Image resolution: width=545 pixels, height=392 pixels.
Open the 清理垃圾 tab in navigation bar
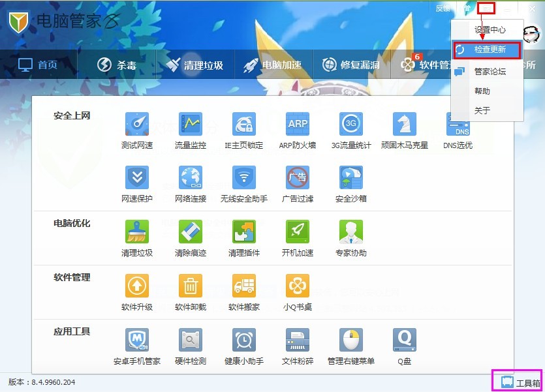point(195,65)
